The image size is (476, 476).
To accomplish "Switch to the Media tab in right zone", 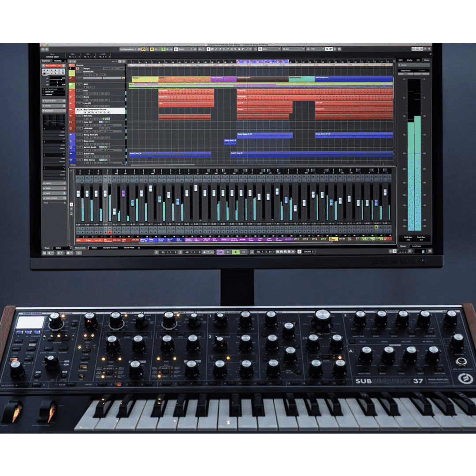I will pos(409,60).
